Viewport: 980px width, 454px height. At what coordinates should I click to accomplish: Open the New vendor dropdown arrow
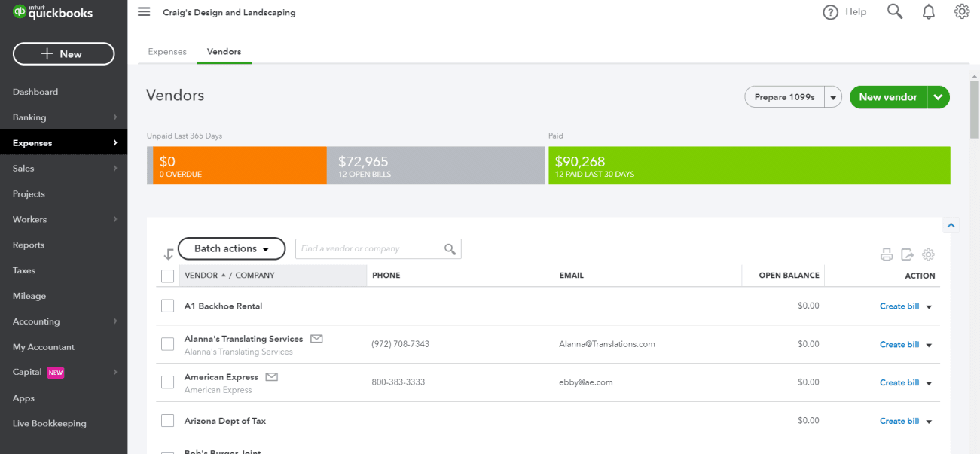(x=938, y=97)
